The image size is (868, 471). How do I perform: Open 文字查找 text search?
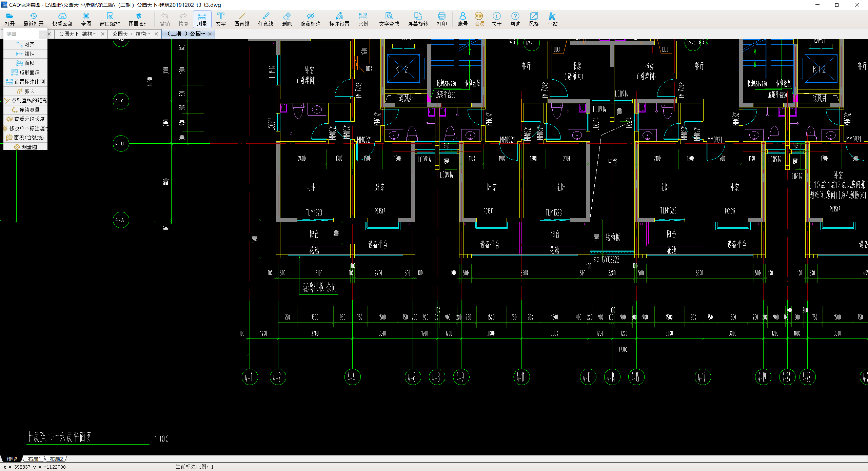click(x=389, y=19)
